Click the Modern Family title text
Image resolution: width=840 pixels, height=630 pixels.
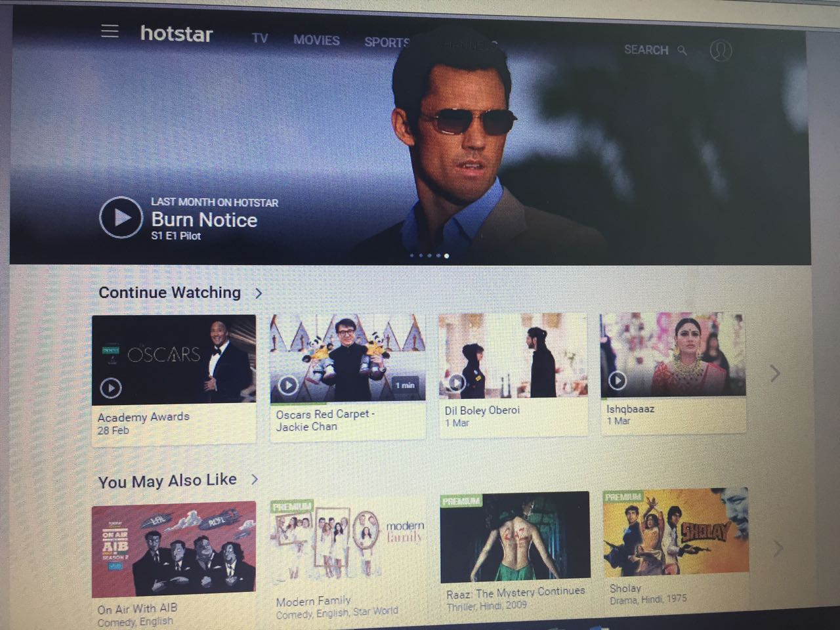pos(313,601)
